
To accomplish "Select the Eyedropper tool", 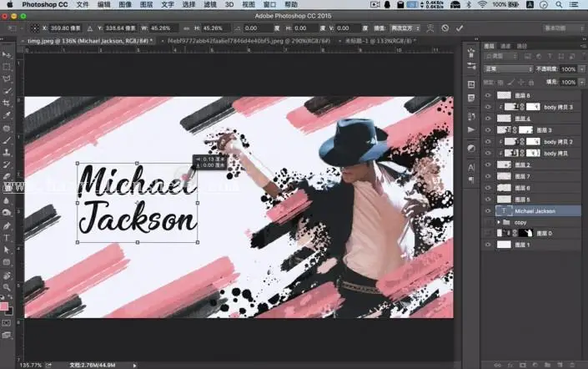I will pyautogui.click(x=7, y=115).
